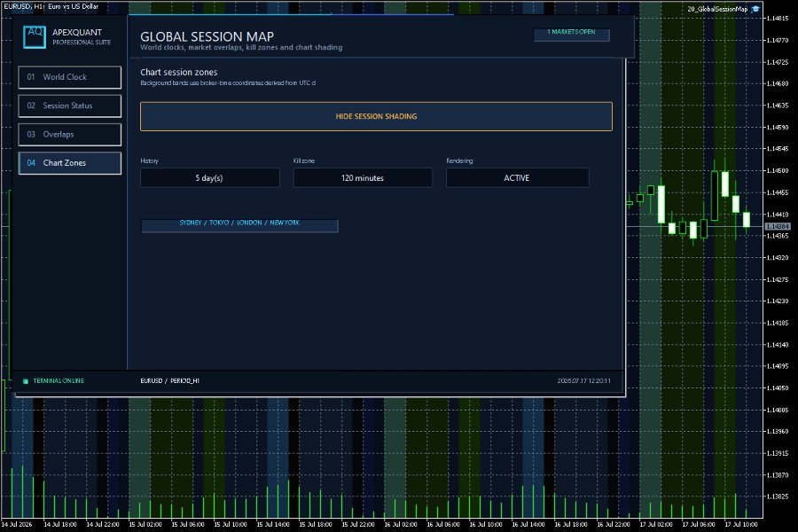Screen dimensions: 798x532
Task: Click the EURUSD / PERIOD_H1 status text
Action: pyautogui.click(x=169, y=380)
